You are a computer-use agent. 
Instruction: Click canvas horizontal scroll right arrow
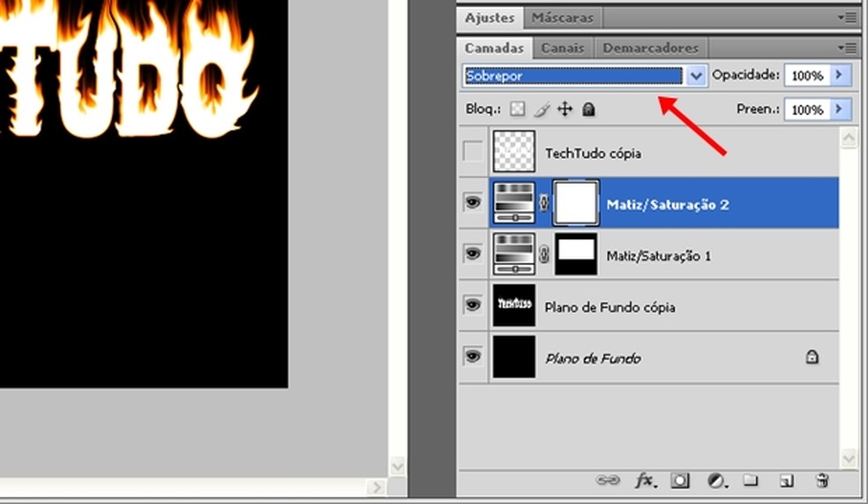[x=377, y=487]
